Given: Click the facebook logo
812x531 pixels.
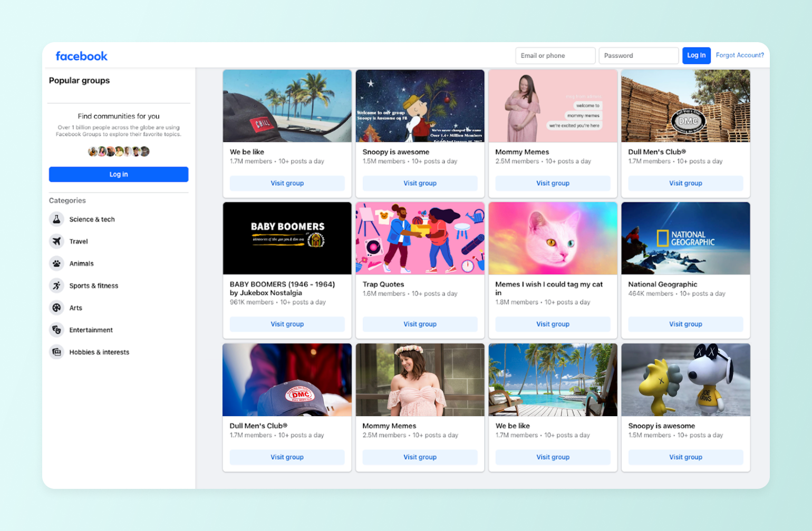Looking at the screenshot, I should coord(81,56).
